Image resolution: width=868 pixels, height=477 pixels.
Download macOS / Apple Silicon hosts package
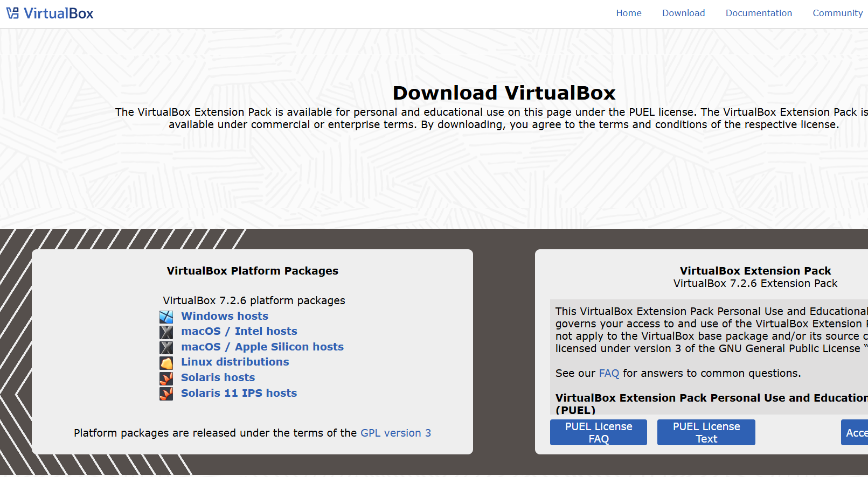(x=262, y=347)
